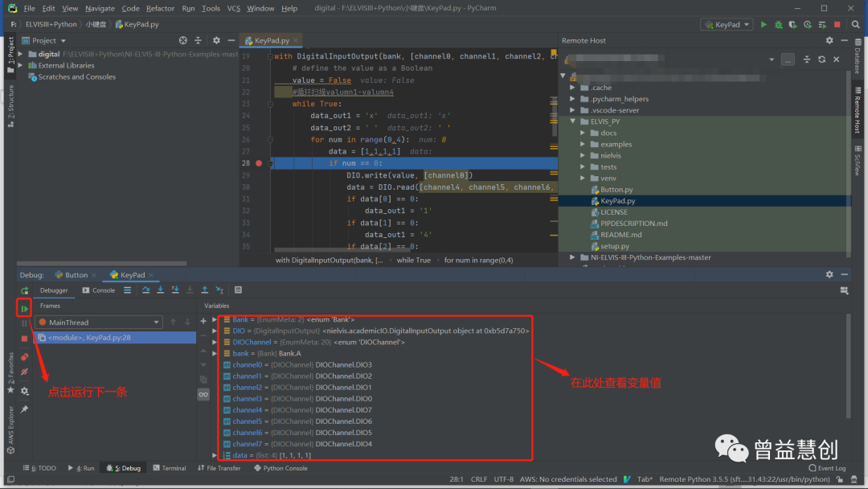This screenshot has height=489, width=868.
Task: Step over the current line
Action: [145, 290]
